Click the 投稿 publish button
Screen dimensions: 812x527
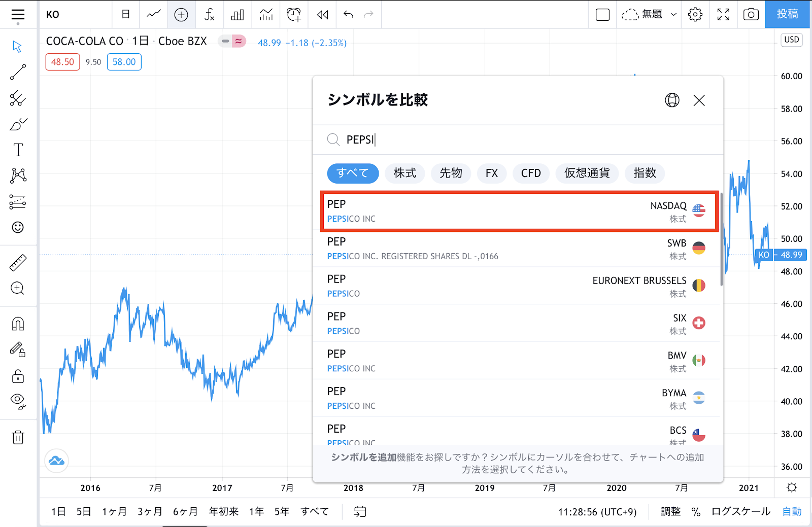tap(788, 14)
